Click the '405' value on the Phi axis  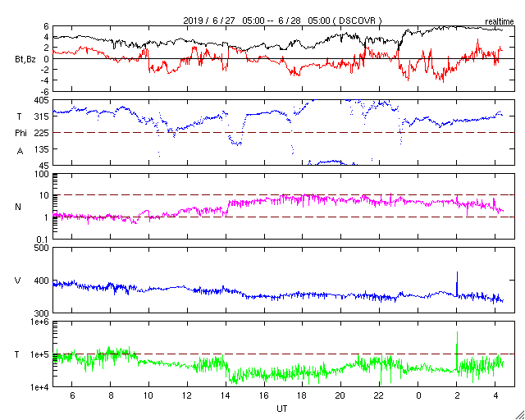point(42,100)
